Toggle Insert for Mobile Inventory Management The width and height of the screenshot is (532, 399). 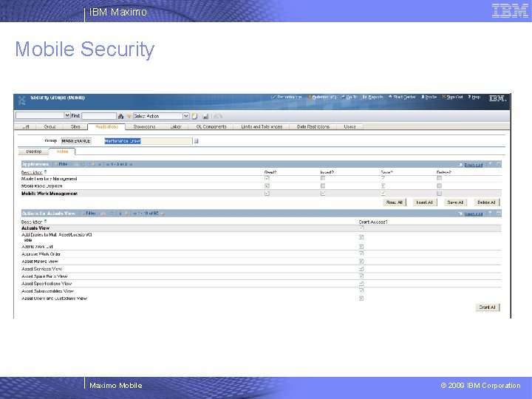(x=323, y=178)
